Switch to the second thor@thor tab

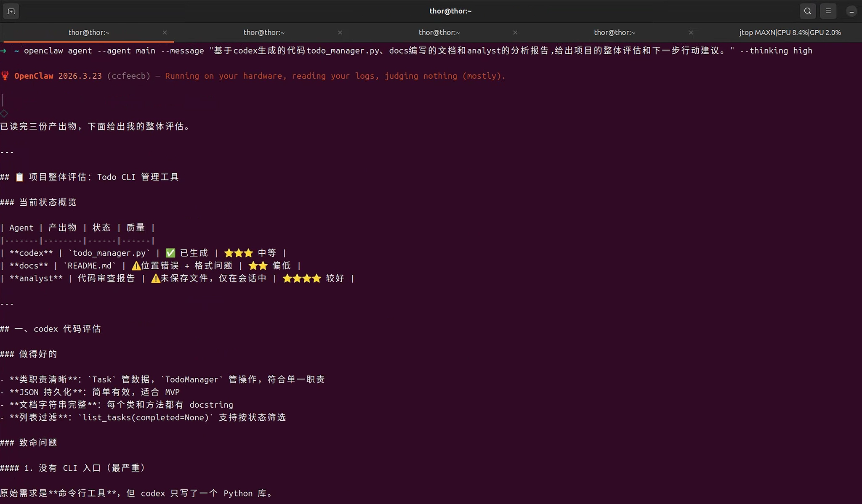pyautogui.click(x=264, y=32)
